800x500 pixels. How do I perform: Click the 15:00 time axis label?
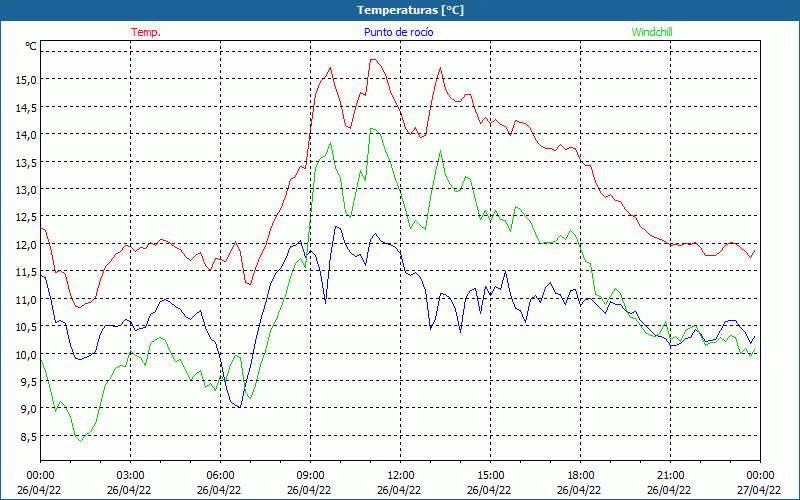tap(490, 476)
